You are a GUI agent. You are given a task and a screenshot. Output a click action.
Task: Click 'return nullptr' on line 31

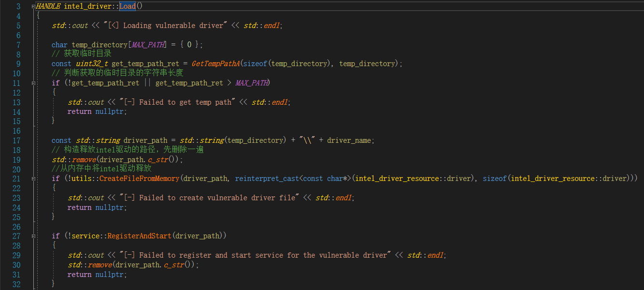[97, 275]
